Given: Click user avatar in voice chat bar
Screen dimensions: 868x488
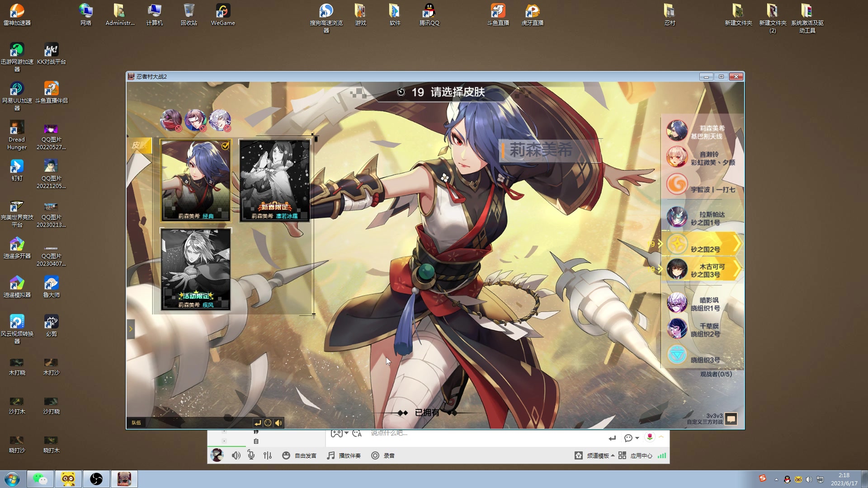Looking at the screenshot, I should tap(217, 455).
